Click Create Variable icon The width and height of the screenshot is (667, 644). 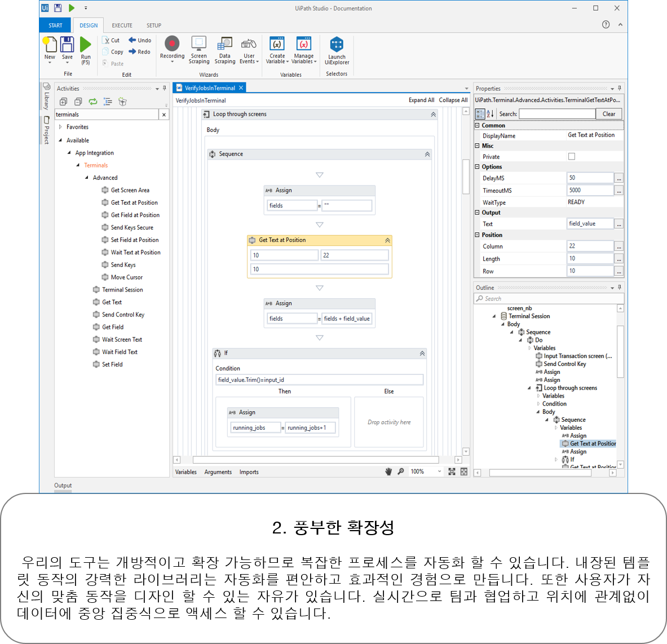[x=277, y=44]
